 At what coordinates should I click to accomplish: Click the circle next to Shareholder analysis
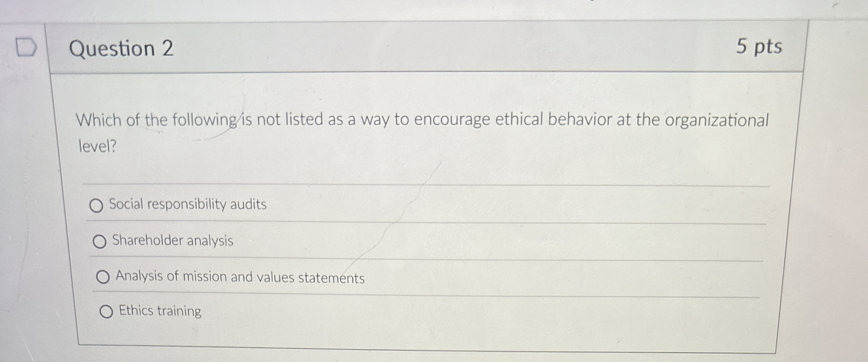click(101, 241)
